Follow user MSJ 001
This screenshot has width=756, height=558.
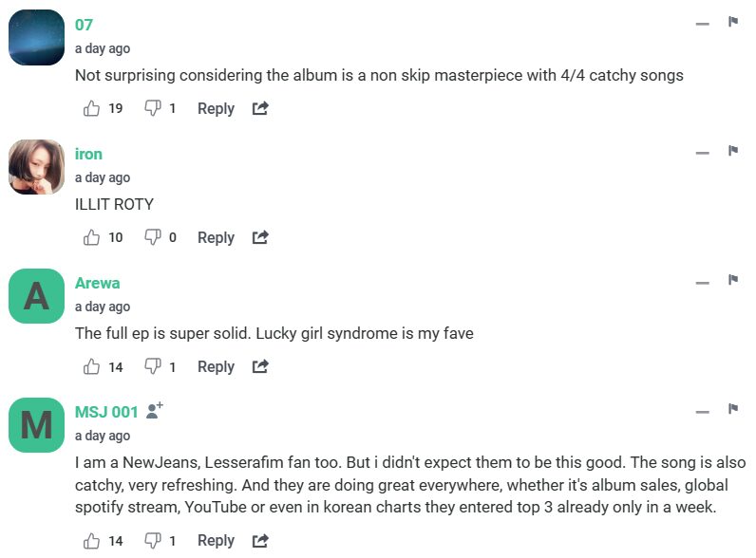point(156,410)
